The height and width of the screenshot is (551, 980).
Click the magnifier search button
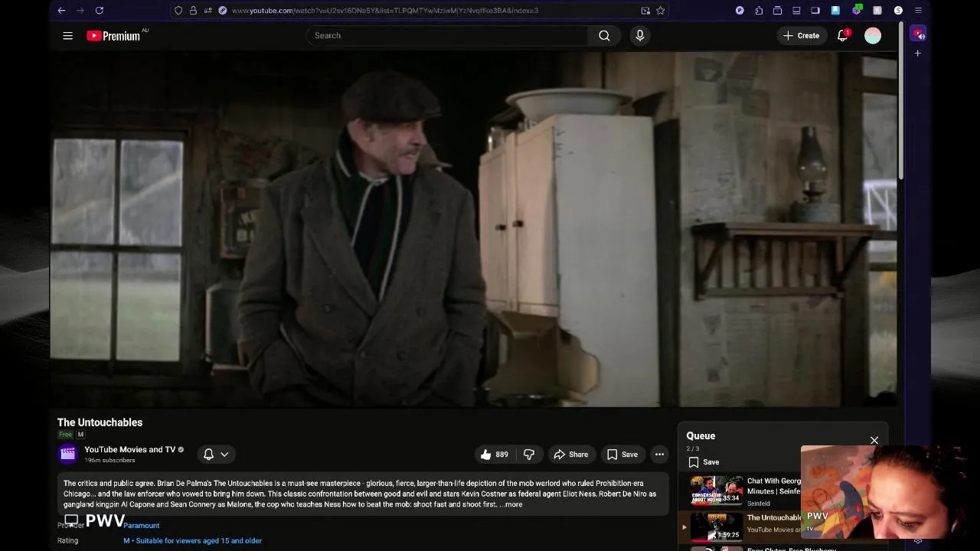click(x=604, y=36)
